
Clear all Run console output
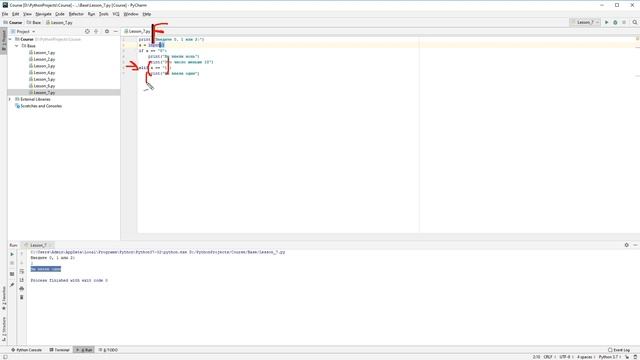pos(22,297)
